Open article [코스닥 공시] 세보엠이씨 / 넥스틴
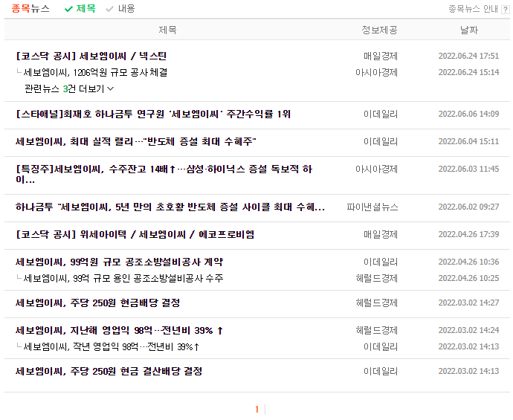 coord(91,56)
